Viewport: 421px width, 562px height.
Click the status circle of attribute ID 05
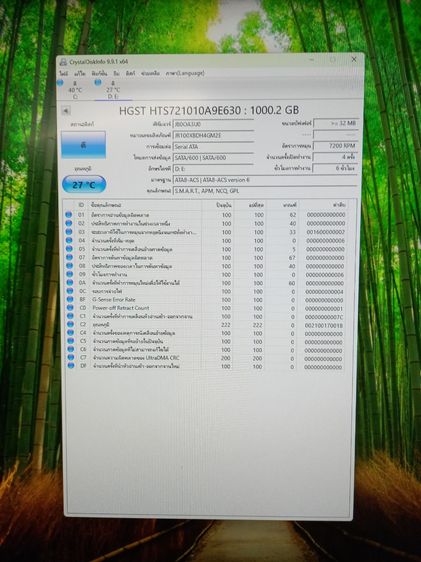(69, 249)
